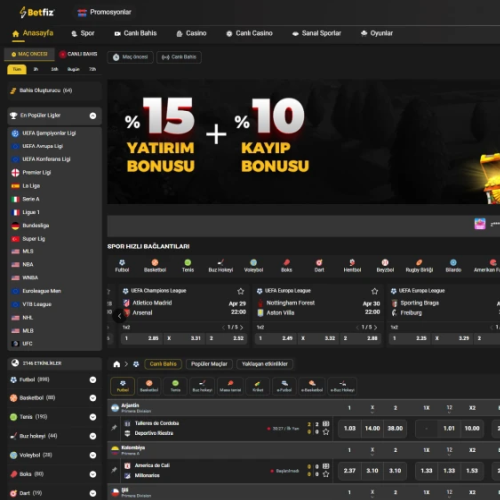Image resolution: width=500 pixels, height=500 pixels.
Task: Switch to CANLI BAHIS toggle in sidebar
Action: (x=78, y=54)
